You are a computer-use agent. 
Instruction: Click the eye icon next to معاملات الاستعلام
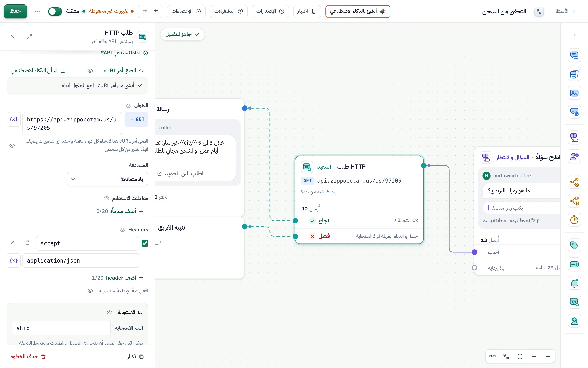pos(106,198)
